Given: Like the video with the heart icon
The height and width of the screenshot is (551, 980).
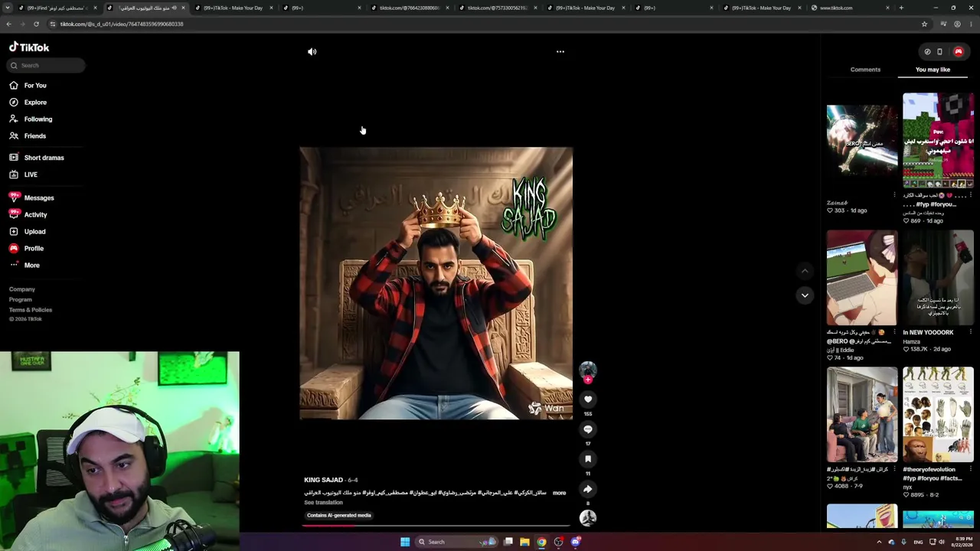Looking at the screenshot, I should pos(588,399).
